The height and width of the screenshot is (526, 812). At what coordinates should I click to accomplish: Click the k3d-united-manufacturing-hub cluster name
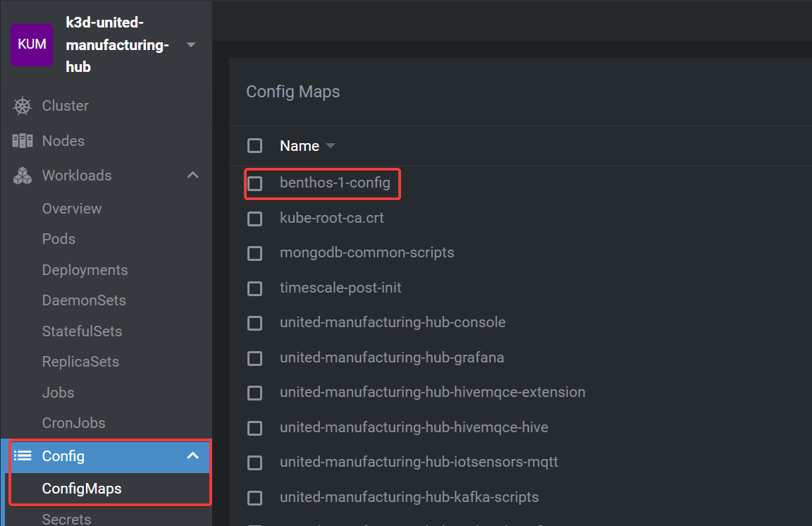(x=117, y=44)
